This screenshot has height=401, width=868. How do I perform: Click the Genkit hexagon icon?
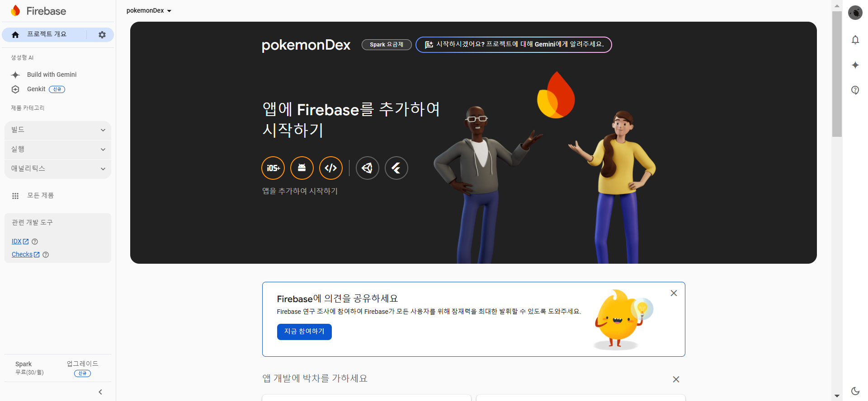click(15, 89)
